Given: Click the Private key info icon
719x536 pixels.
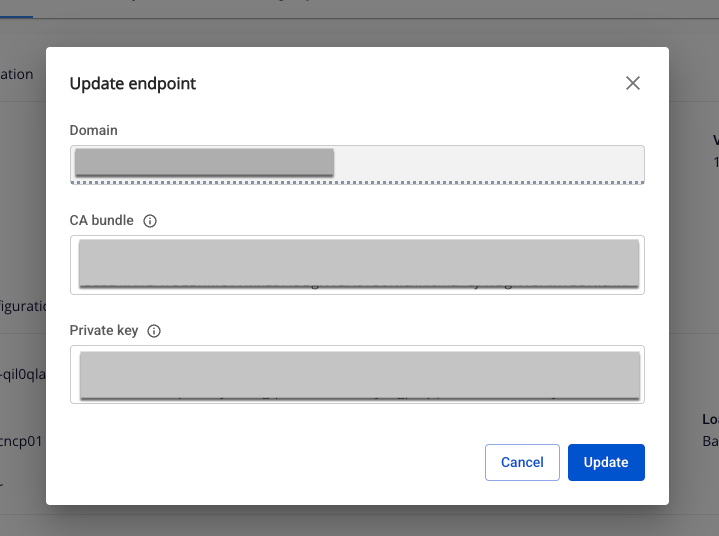Looking at the screenshot, I should coord(154,331).
